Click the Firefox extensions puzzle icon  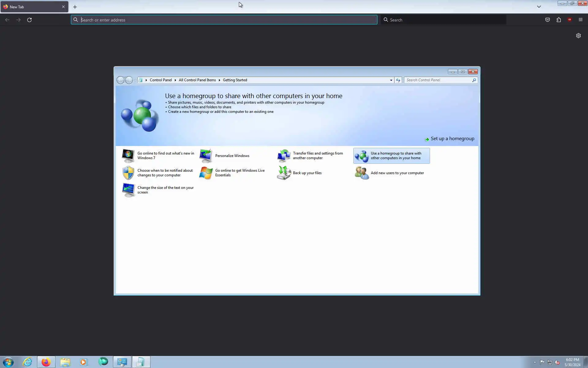click(559, 20)
